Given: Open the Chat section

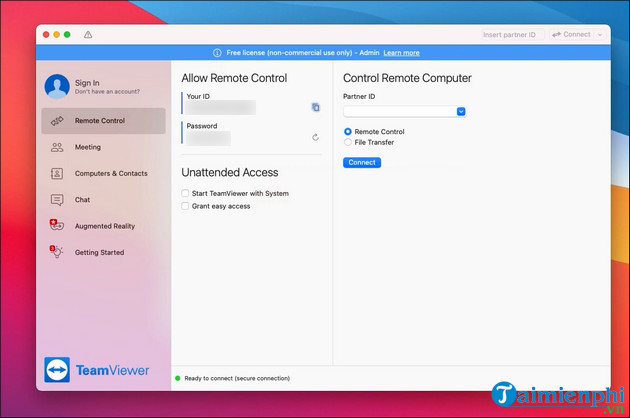Looking at the screenshot, I should click(104, 200).
